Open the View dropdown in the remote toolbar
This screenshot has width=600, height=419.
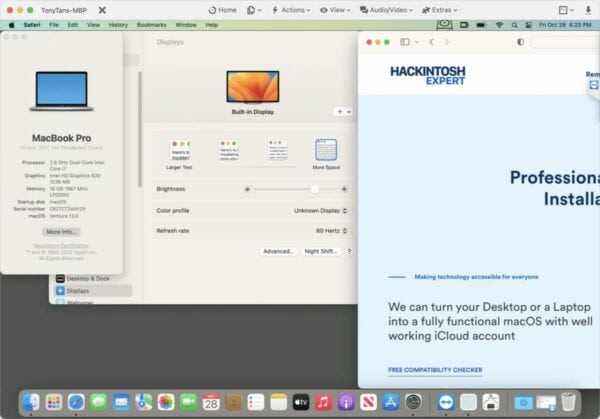point(335,10)
